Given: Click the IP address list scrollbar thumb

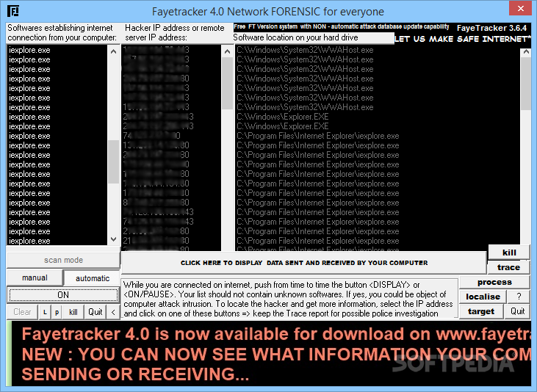Looking at the screenshot, I should [227, 83].
